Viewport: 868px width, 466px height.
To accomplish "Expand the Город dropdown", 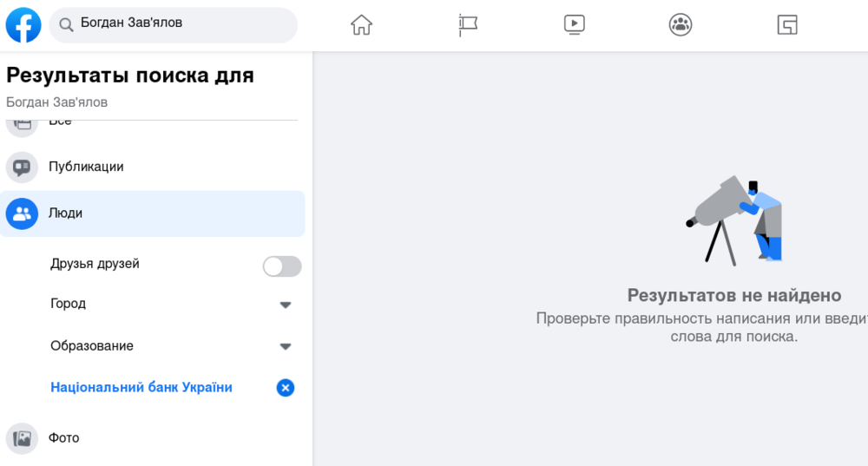I will pos(285,305).
